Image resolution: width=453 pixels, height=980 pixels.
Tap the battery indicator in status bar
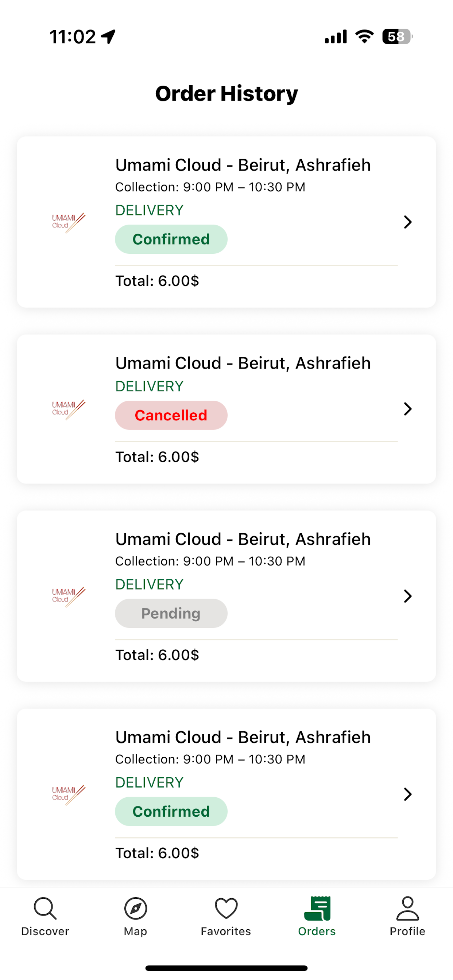click(x=397, y=36)
